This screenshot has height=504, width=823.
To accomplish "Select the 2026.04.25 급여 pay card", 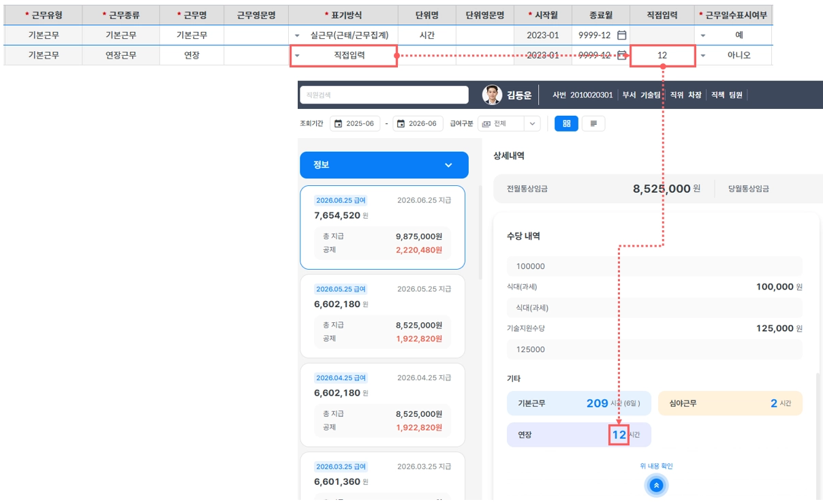I will 382,405.
